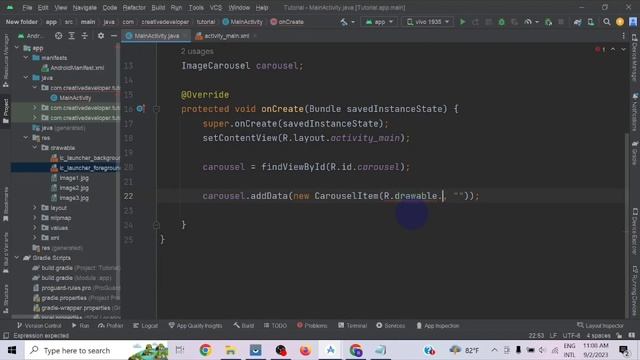
Task: Click the override gutter icon on line 16
Action: point(140,109)
